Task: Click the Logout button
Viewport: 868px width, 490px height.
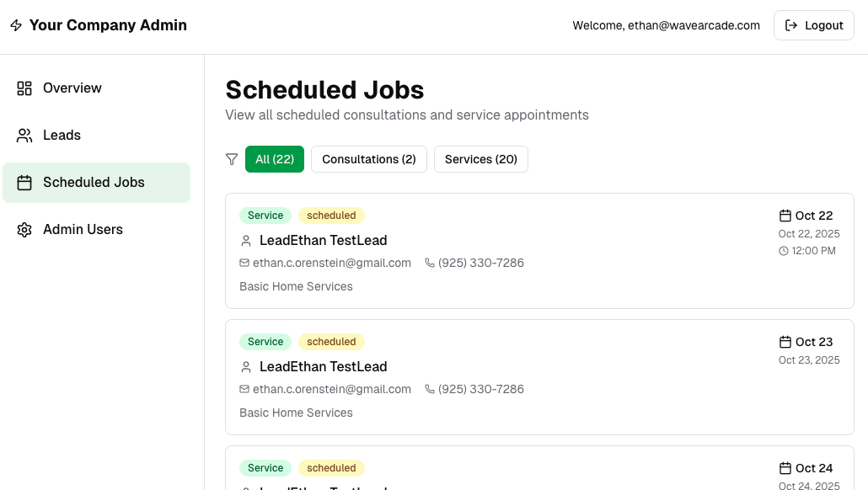Action: [813, 25]
